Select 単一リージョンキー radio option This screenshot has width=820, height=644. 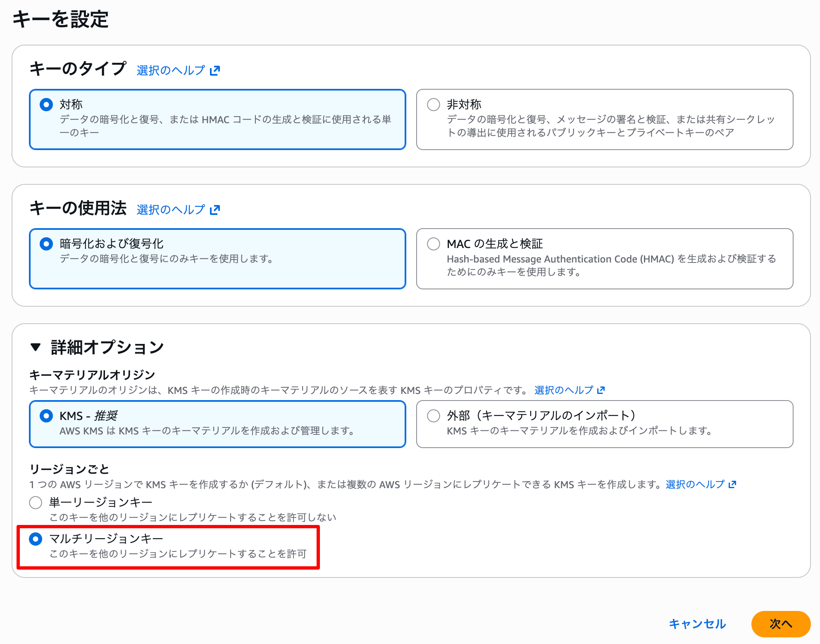pos(36,503)
